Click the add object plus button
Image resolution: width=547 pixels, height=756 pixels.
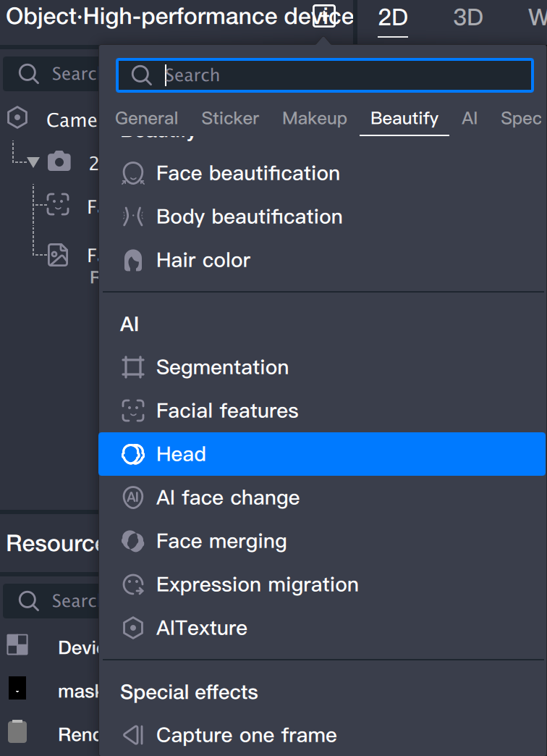pos(325,17)
